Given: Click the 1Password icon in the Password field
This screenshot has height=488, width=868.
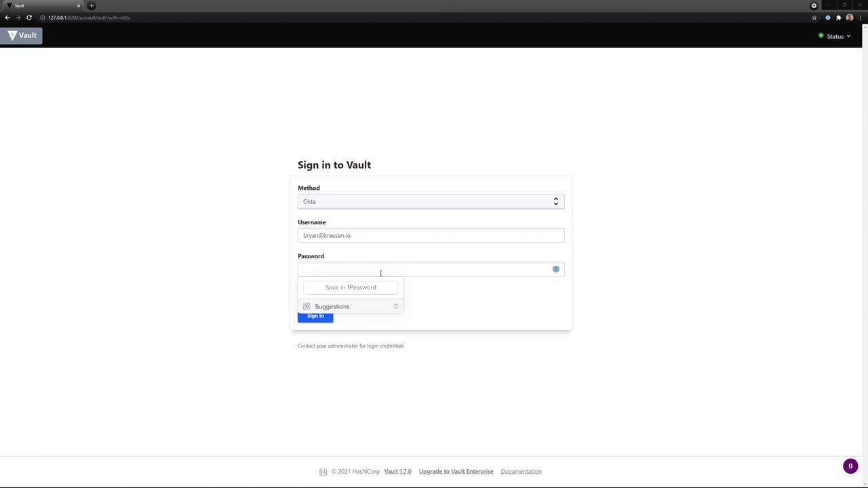Looking at the screenshot, I should pyautogui.click(x=556, y=269).
